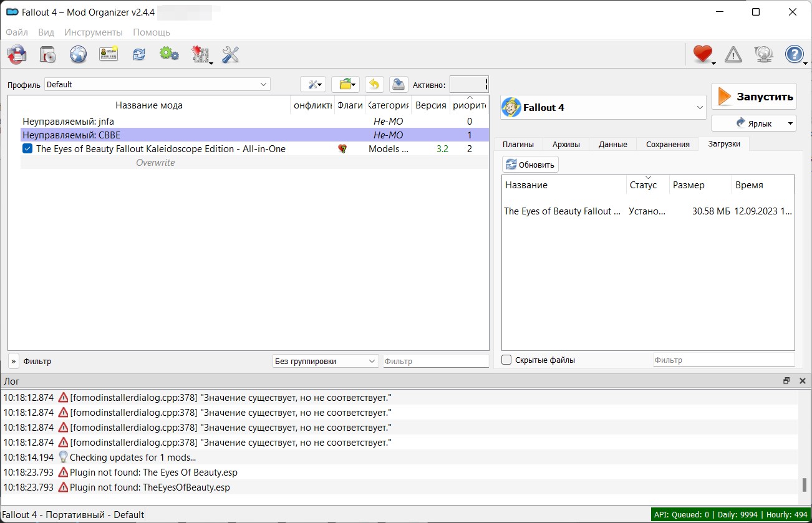Click the Nexus globe icon

[78, 55]
